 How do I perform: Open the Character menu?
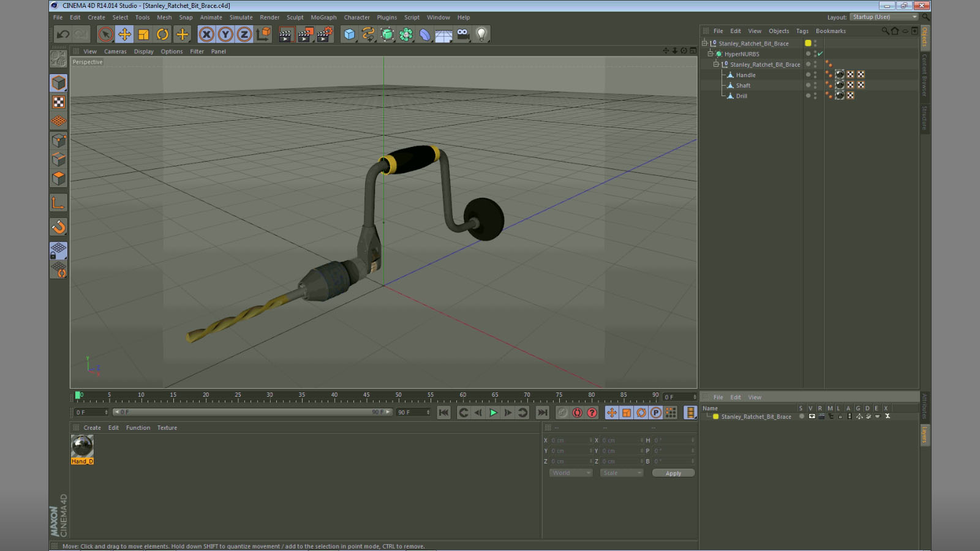[x=356, y=17]
